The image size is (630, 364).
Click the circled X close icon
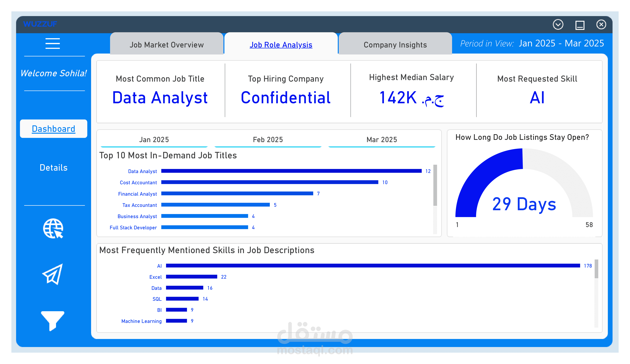(x=601, y=24)
